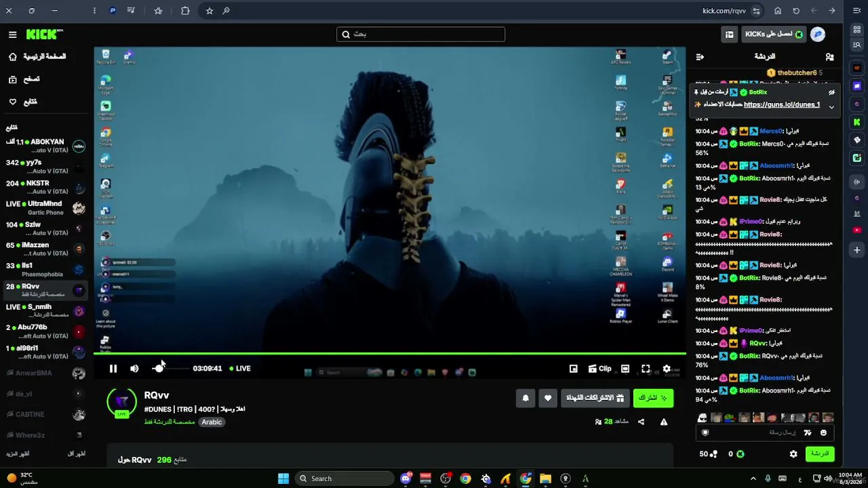This screenshot has width=868, height=488.
Task: Open browser sidebar YouTube shortcut
Action: [857, 230]
